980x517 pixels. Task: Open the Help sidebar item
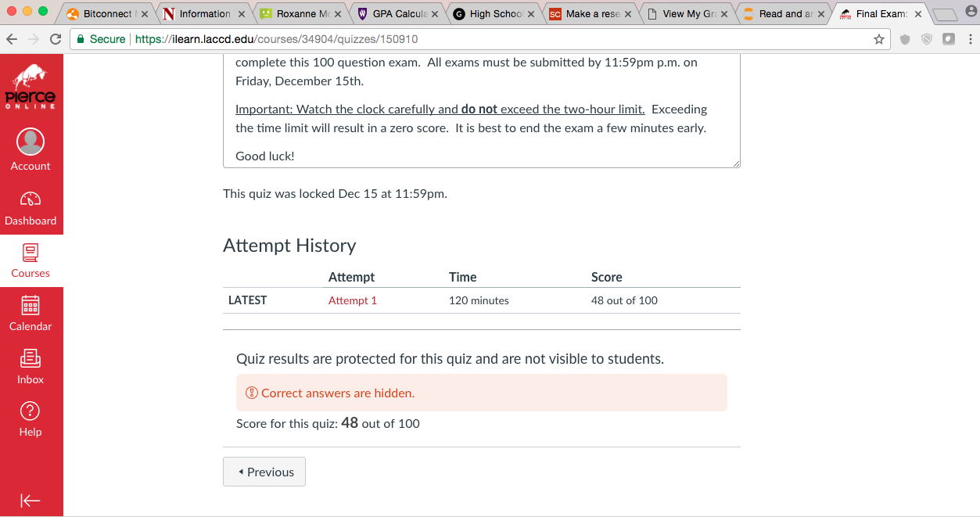click(31, 419)
